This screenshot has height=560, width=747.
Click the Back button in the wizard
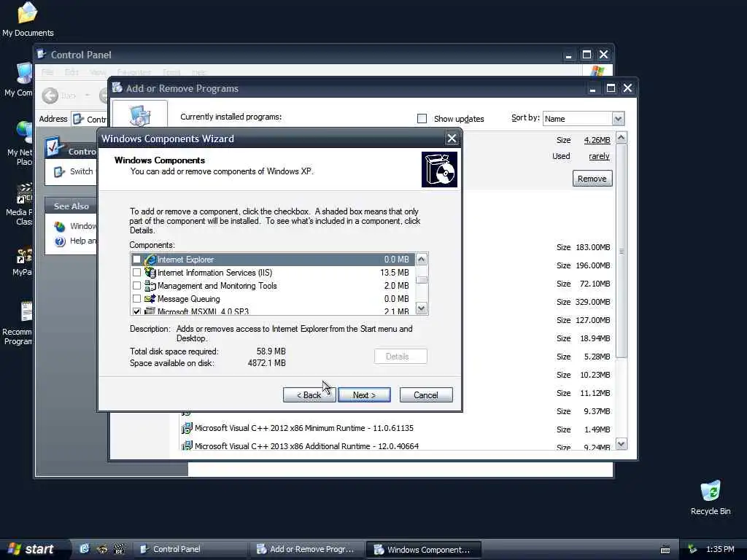tap(309, 394)
